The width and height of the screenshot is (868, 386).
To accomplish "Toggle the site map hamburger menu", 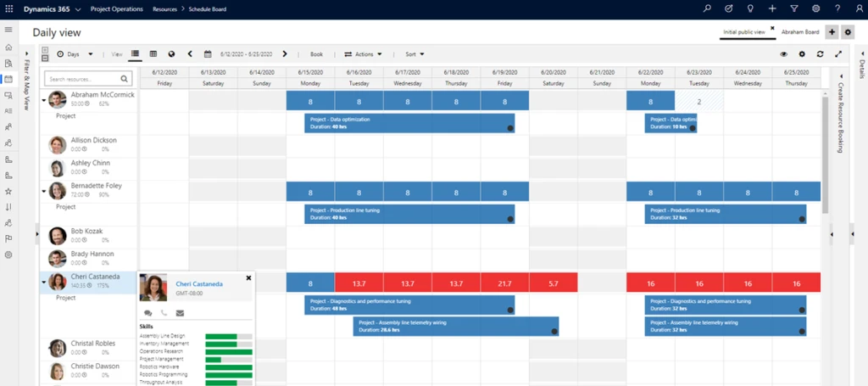I will point(8,30).
